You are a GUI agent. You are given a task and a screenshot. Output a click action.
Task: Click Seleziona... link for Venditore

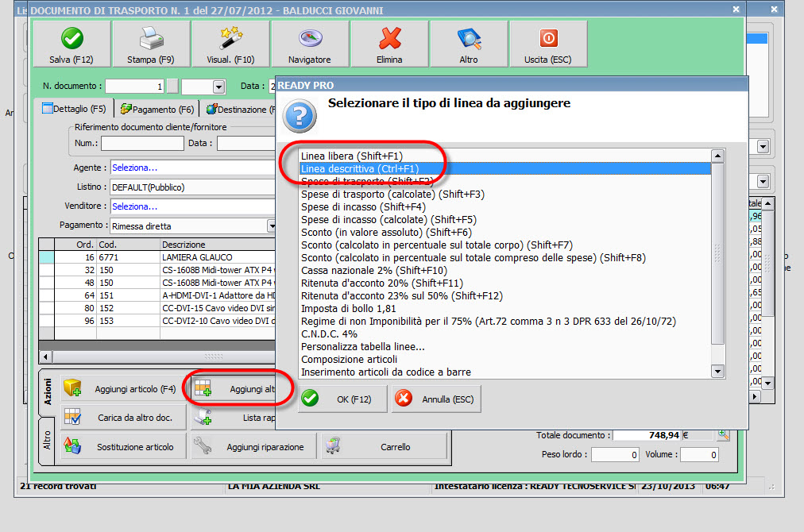[x=134, y=206]
